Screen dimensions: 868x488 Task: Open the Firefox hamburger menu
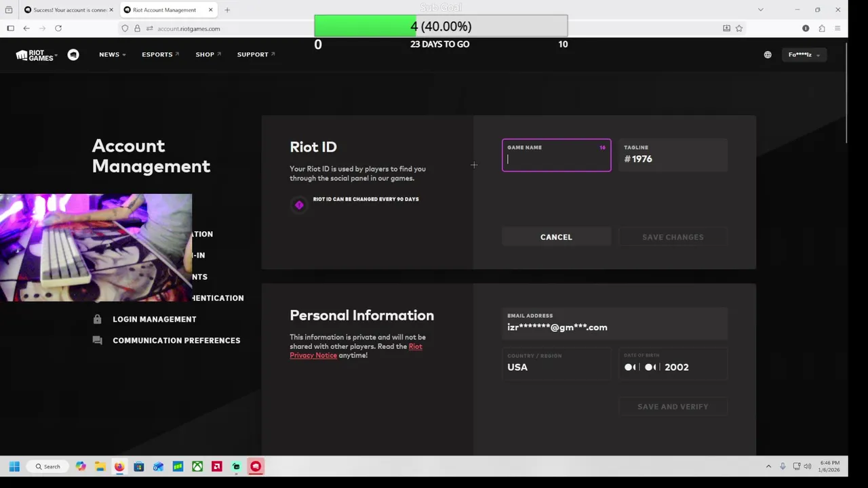point(837,28)
